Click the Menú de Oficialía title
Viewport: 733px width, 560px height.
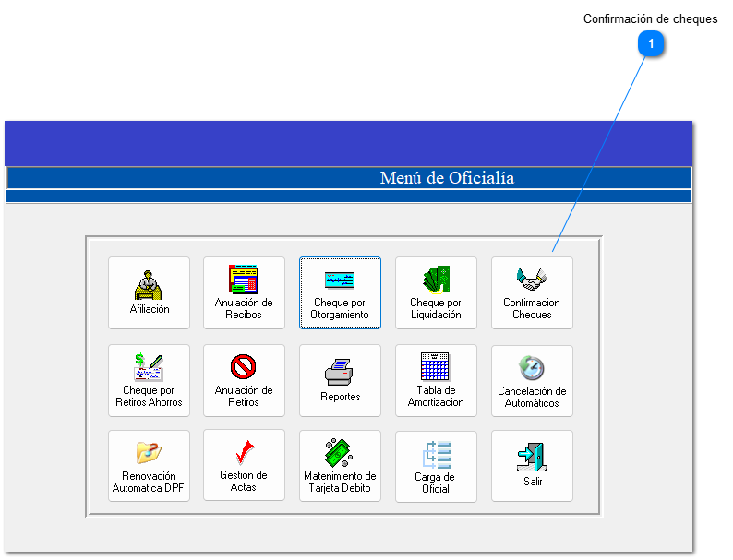tap(447, 178)
